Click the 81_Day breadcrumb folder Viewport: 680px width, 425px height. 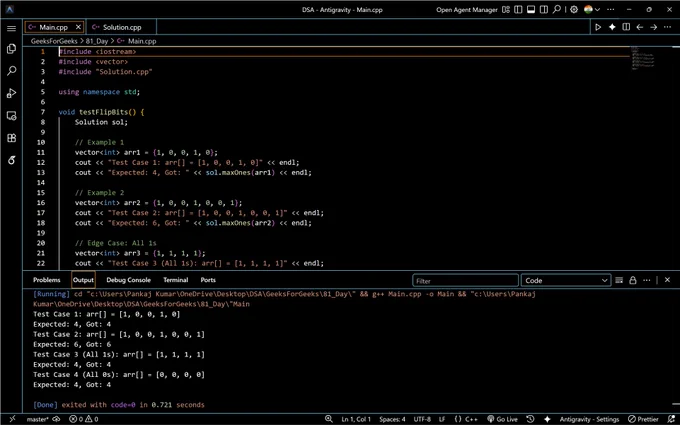click(x=97, y=41)
